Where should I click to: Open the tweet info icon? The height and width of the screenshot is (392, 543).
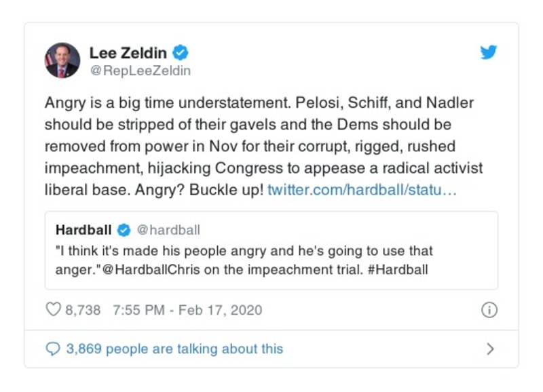489,310
